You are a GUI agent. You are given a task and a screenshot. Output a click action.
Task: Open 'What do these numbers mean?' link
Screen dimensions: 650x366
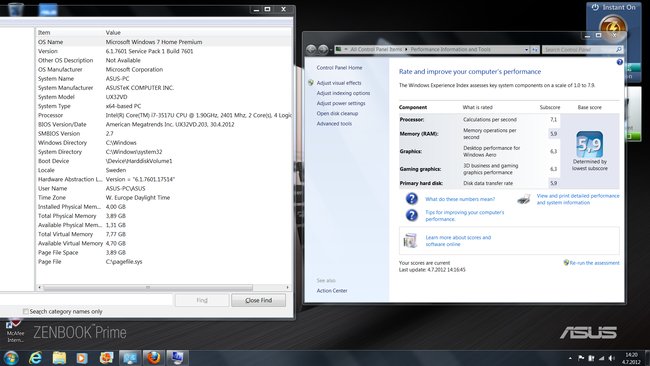tap(460, 199)
